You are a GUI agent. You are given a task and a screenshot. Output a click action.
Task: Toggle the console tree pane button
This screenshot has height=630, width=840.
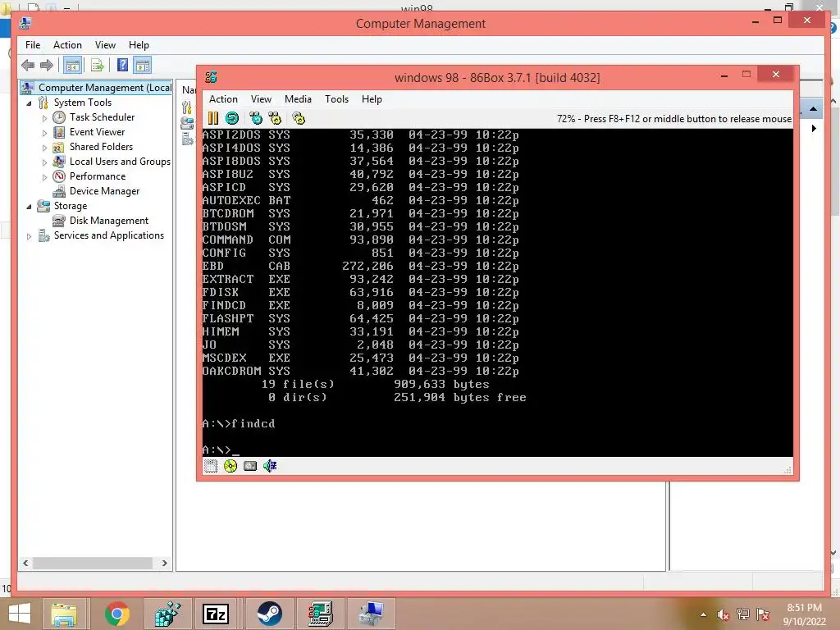pyautogui.click(x=72, y=66)
